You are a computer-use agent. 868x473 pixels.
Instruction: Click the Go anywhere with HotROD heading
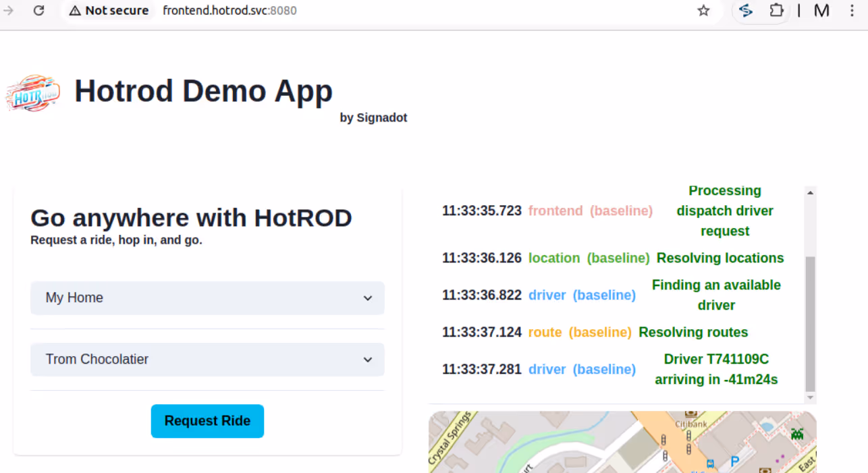tap(191, 218)
